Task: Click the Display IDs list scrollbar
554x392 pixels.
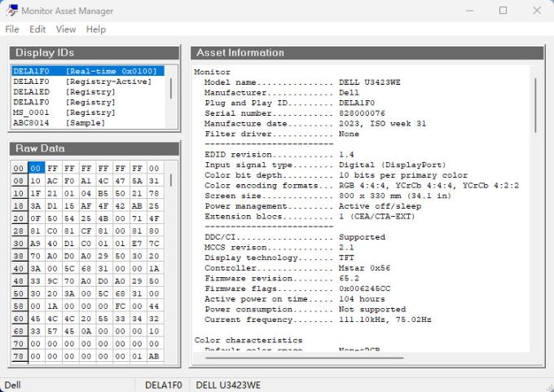Action: point(171,88)
